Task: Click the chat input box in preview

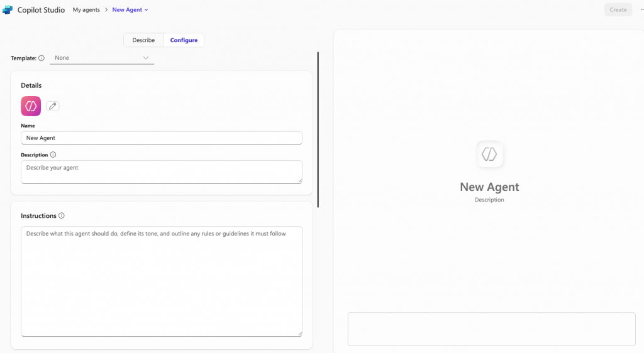Action: coord(491,329)
